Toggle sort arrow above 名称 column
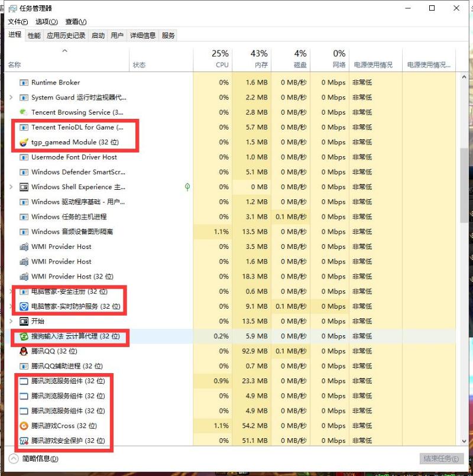The height and width of the screenshot is (476, 473). (64, 51)
